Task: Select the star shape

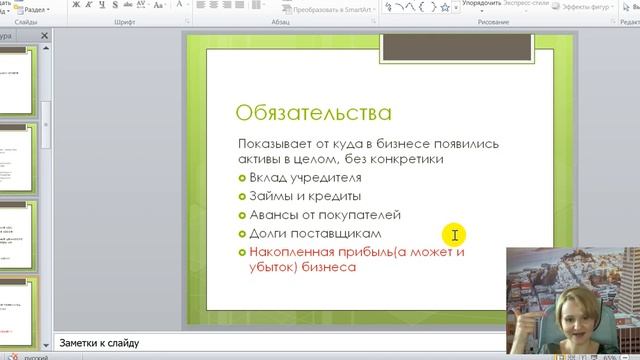Action: [x=445, y=7]
